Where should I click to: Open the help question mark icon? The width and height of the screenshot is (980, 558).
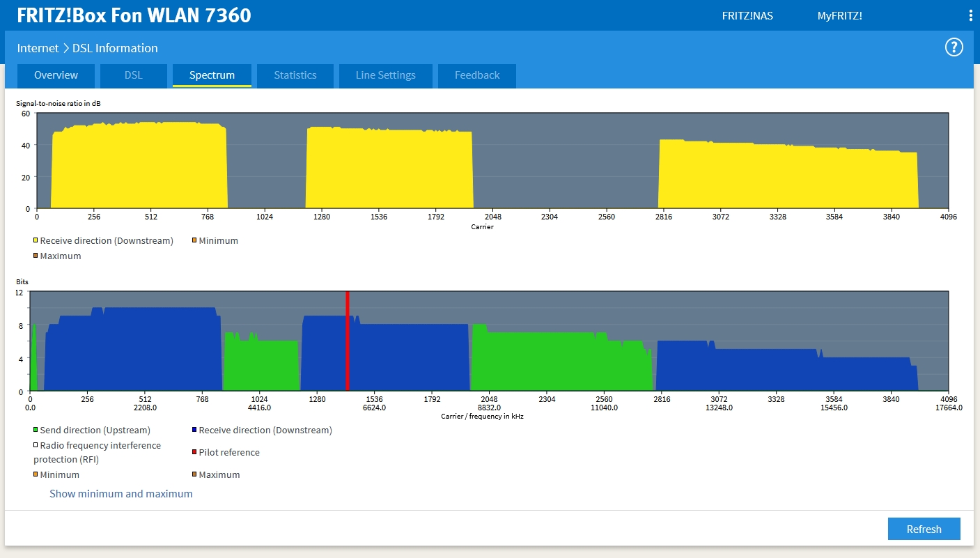point(953,47)
